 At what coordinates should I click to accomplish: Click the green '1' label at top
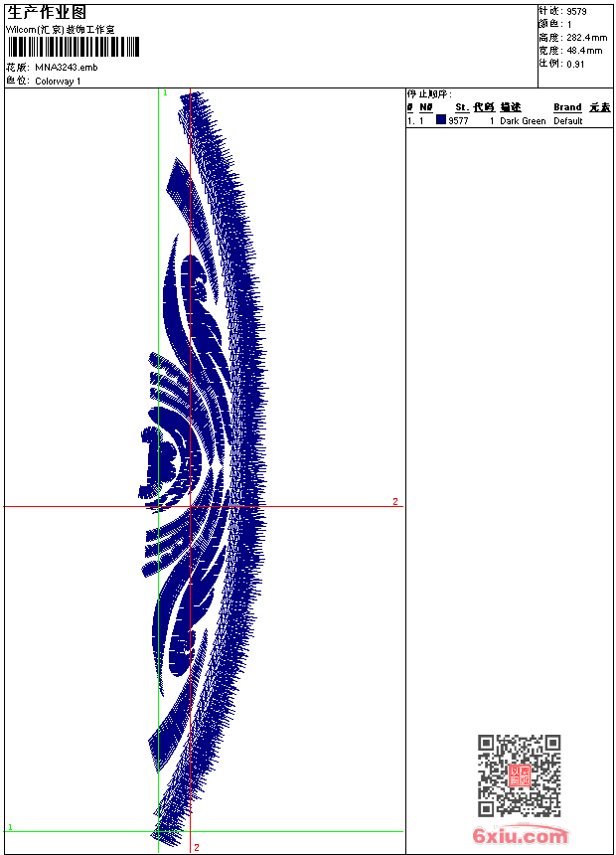(x=165, y=93)
